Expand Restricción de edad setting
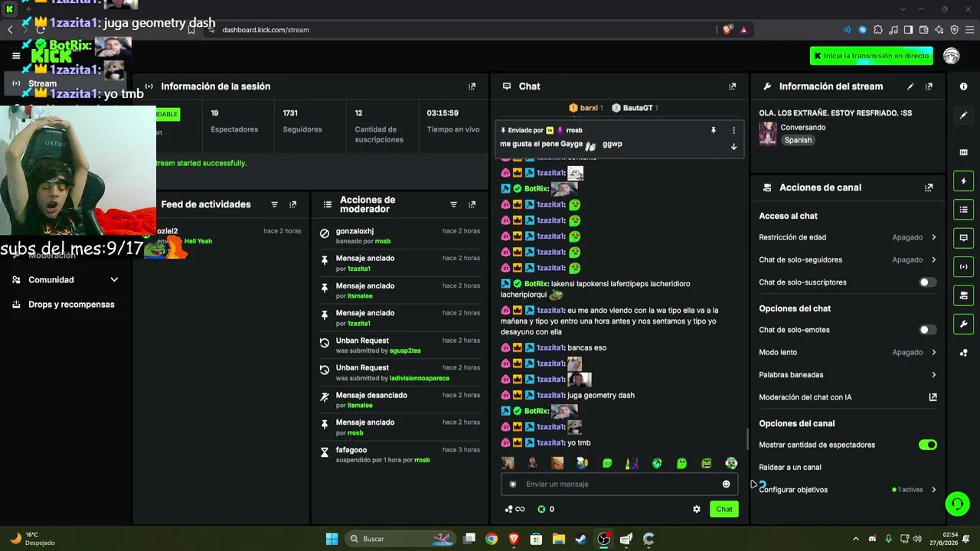This screenshot has width=980, height=551. [x=848, y=237]
